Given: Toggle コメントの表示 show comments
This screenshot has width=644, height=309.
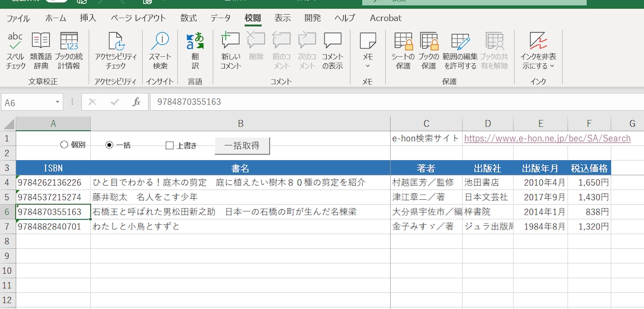Looking at the screenshot, I should (333, 51).
